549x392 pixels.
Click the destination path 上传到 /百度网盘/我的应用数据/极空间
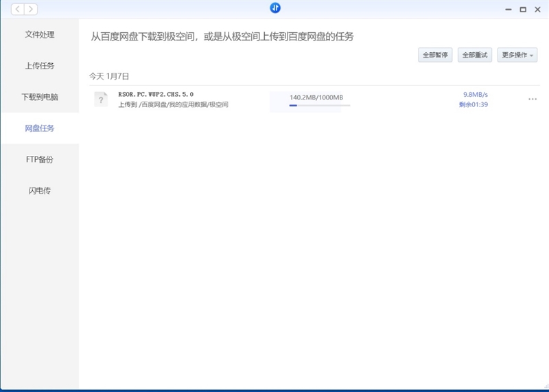[174, 104]
